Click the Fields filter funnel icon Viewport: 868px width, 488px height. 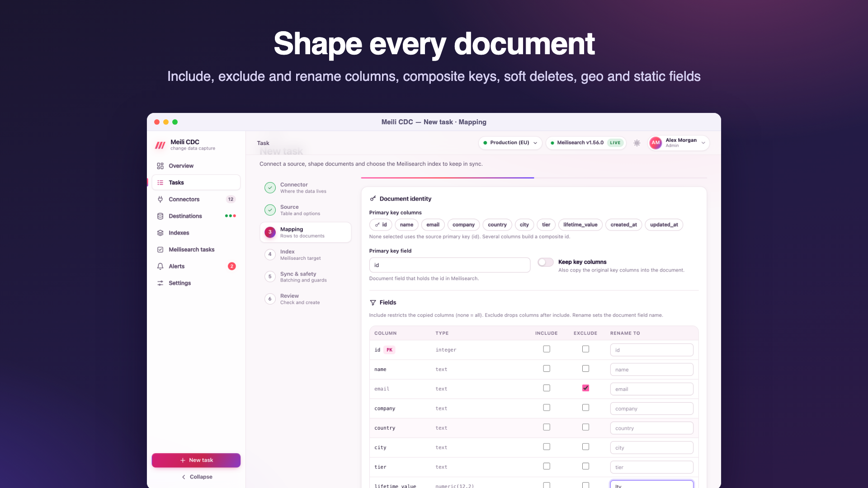[x=373, y=302]
